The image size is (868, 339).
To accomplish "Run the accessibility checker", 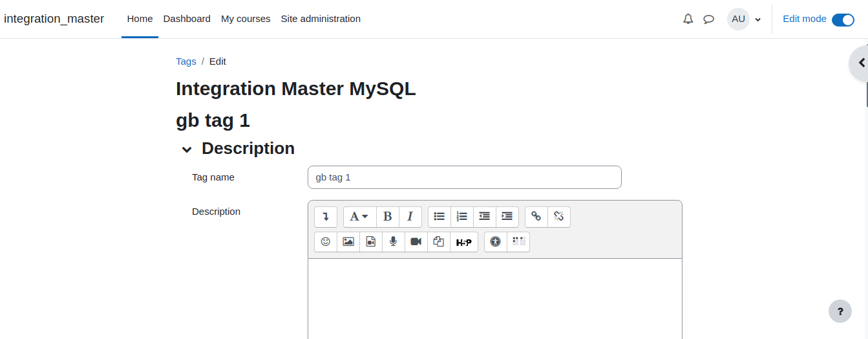I will [x=496, y=242].
